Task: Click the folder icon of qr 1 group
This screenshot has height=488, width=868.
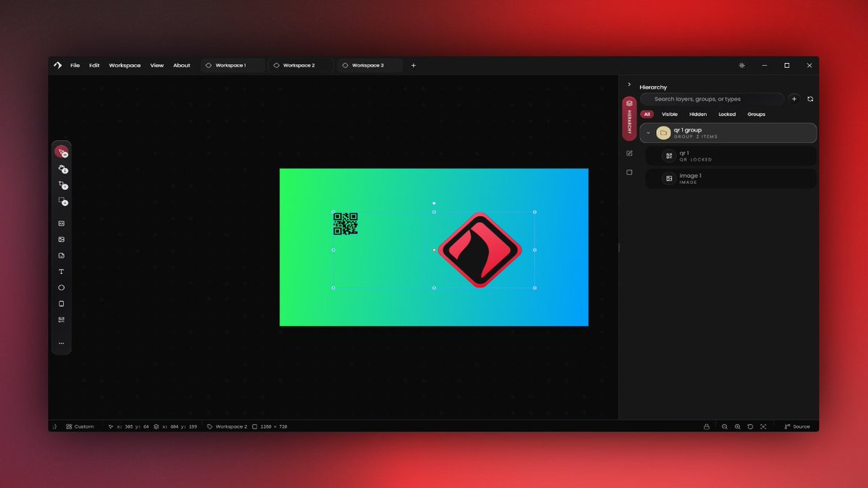Action: pyautogui.click(x=663, y=133)
